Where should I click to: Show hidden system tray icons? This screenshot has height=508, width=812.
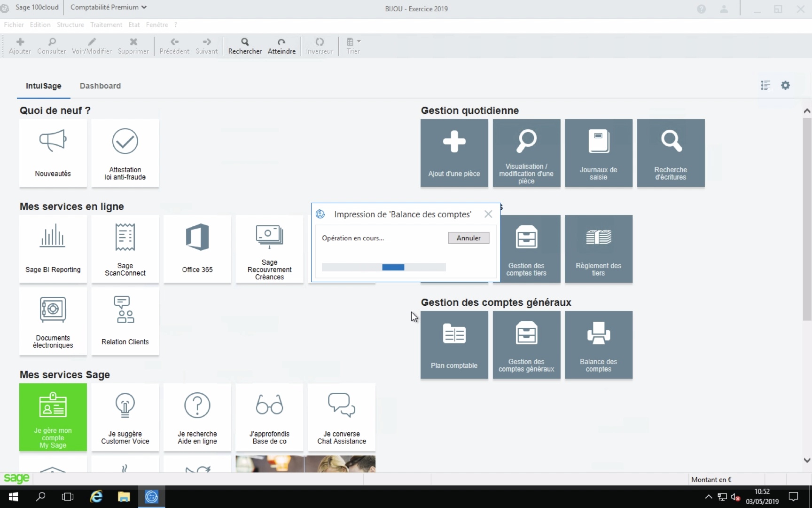click(x=709, y=497)
